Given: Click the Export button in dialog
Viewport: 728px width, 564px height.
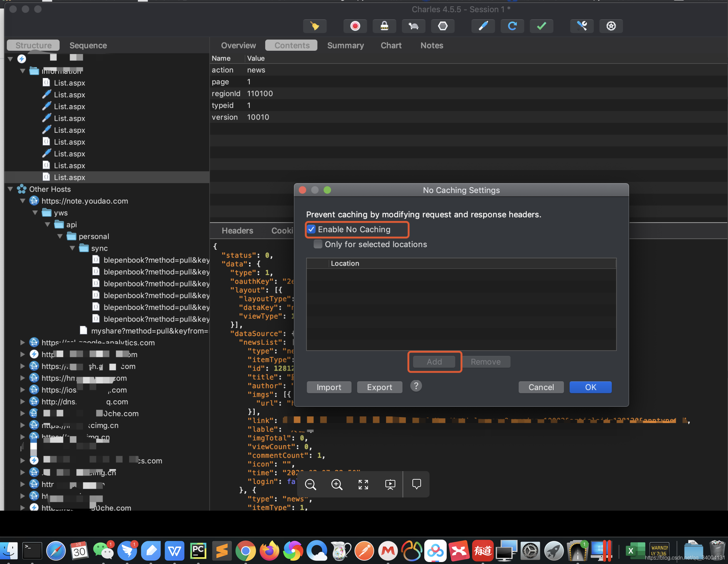Looking at the screenshot, I should click(379, 387).
